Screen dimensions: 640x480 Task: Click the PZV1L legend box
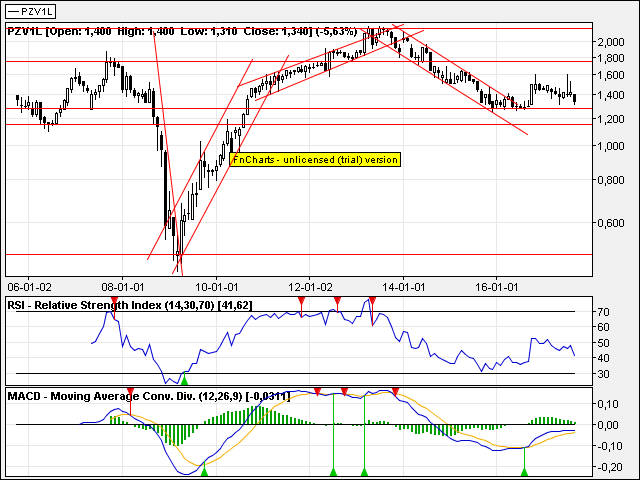31,11
